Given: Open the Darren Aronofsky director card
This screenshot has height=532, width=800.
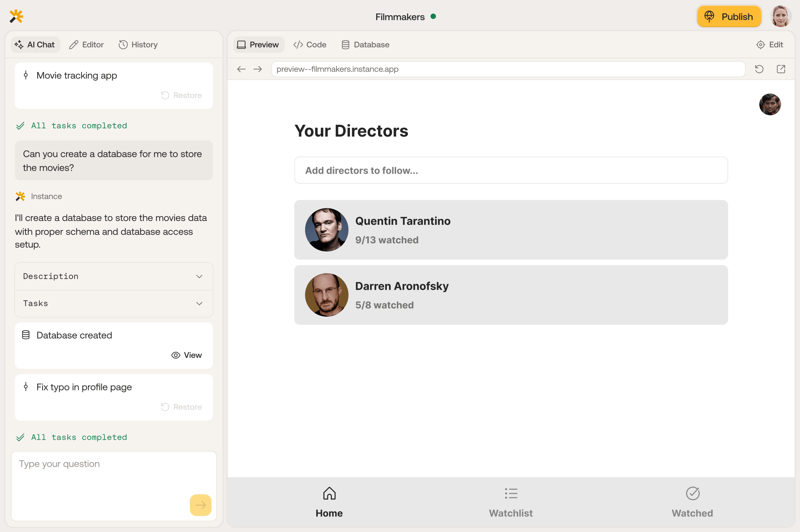Looking at the screenshot, I should click(x=511, y=295).
